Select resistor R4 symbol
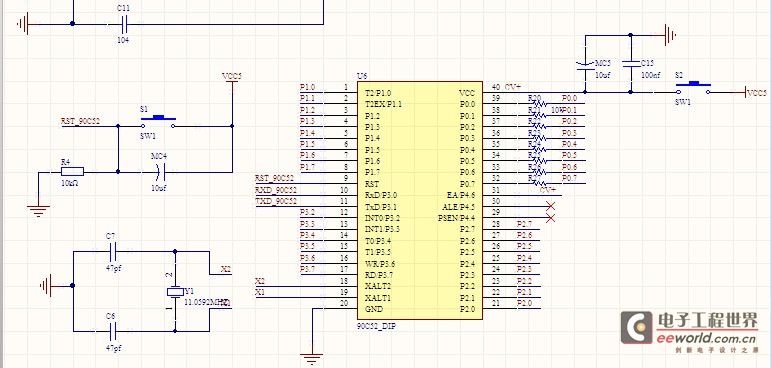 pos(72,172)
